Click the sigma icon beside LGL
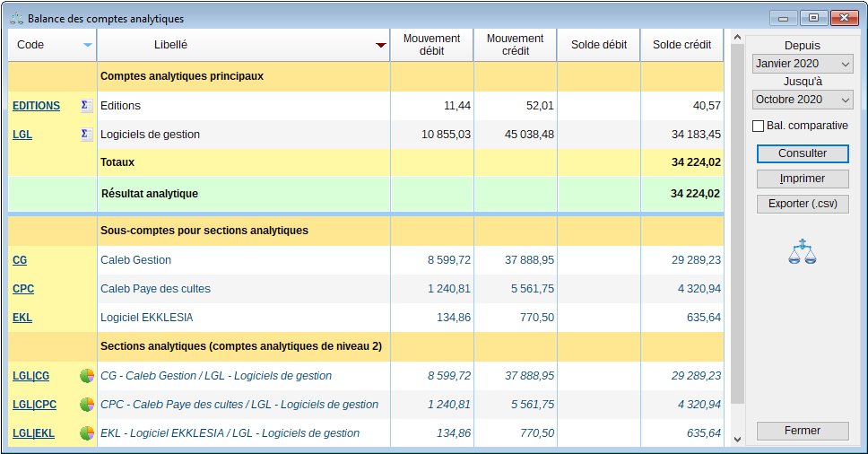The image size is (868, 454). point(86,135)
